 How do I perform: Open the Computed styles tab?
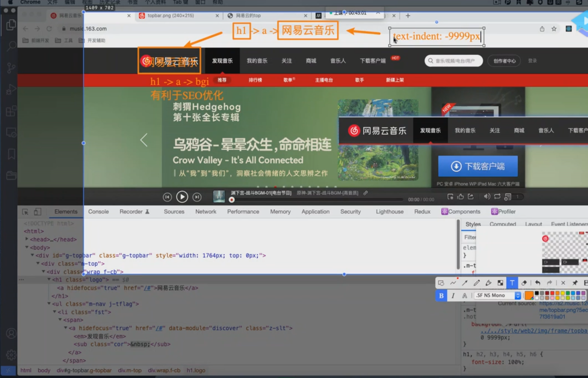coord(503,224)
